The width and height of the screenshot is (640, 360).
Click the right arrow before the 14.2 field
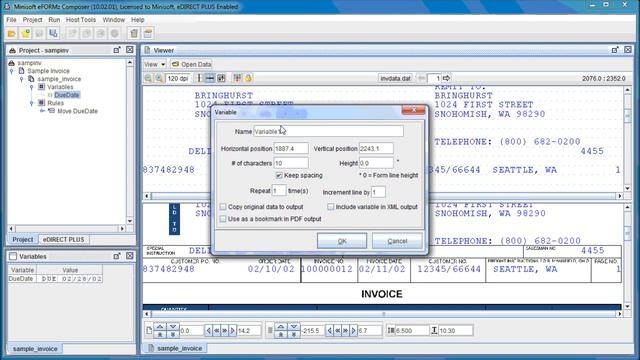pyautogui.click(x=233, y=331)
